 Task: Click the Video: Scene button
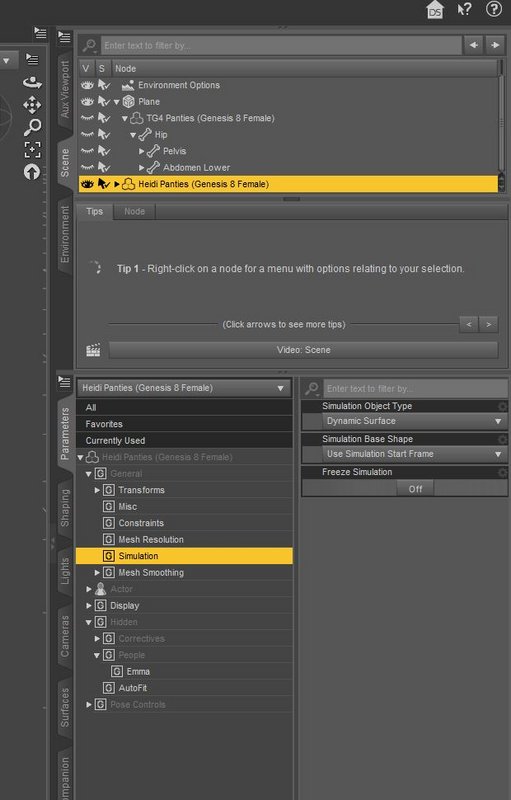pyautogui.click(x=303, y=350)
